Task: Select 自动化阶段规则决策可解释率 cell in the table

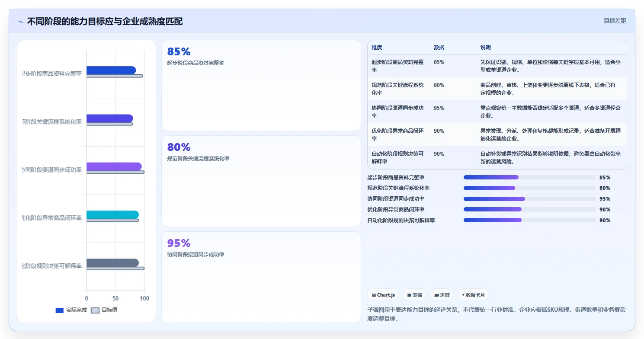Action: coord(397,157)
